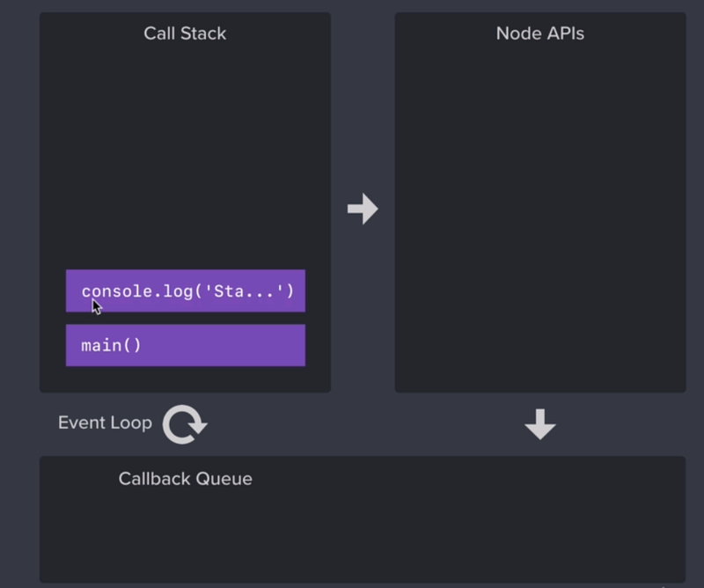The image size is (704, 588).
Task: Click the down arrow below Node APIs
Action: 540,424
